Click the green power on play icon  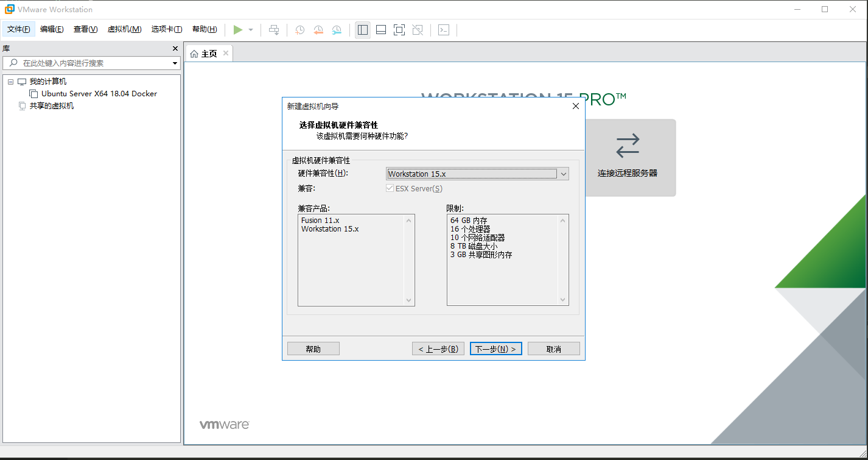point(237,30)
